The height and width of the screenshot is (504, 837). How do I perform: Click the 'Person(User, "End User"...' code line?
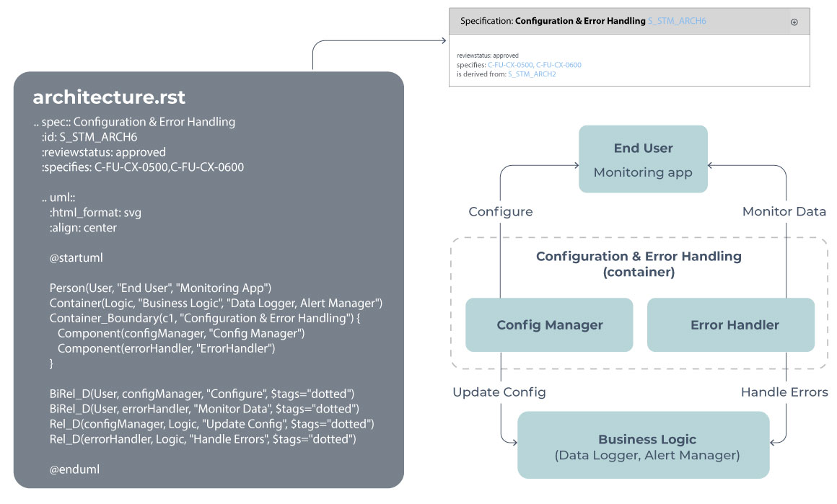click(160, 288)
